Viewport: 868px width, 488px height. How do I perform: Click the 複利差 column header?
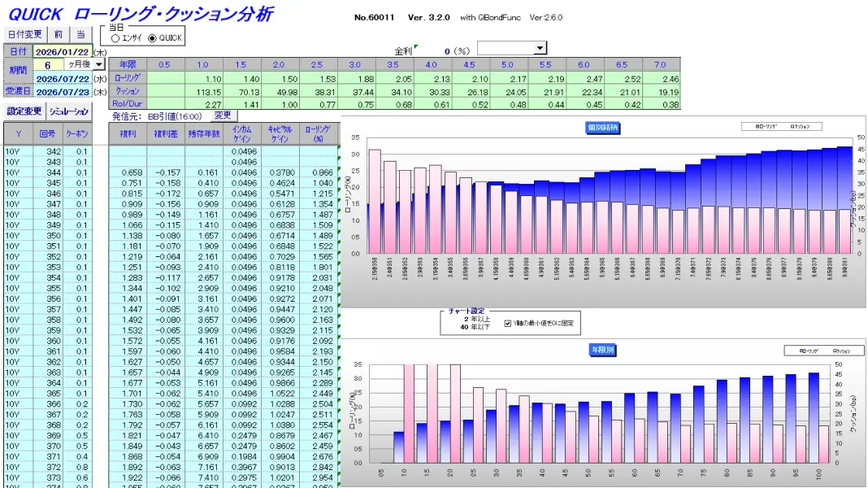(166, 133)
